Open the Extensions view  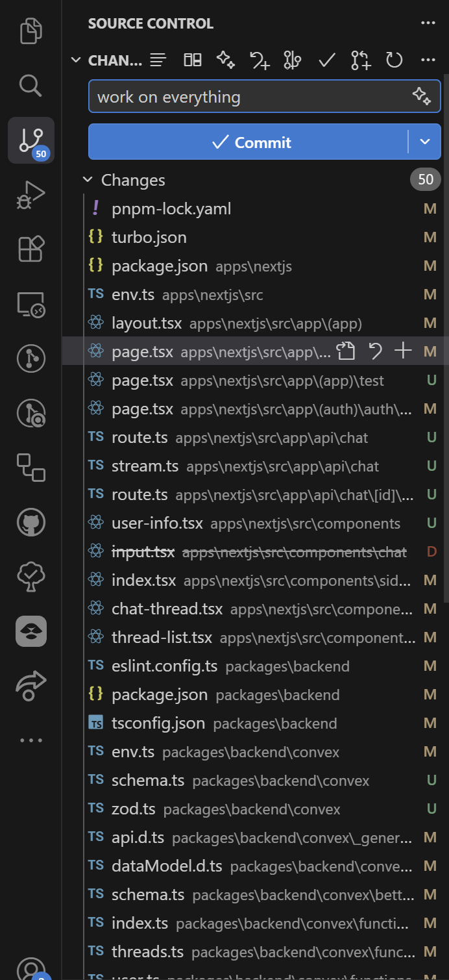click(30, 249)
